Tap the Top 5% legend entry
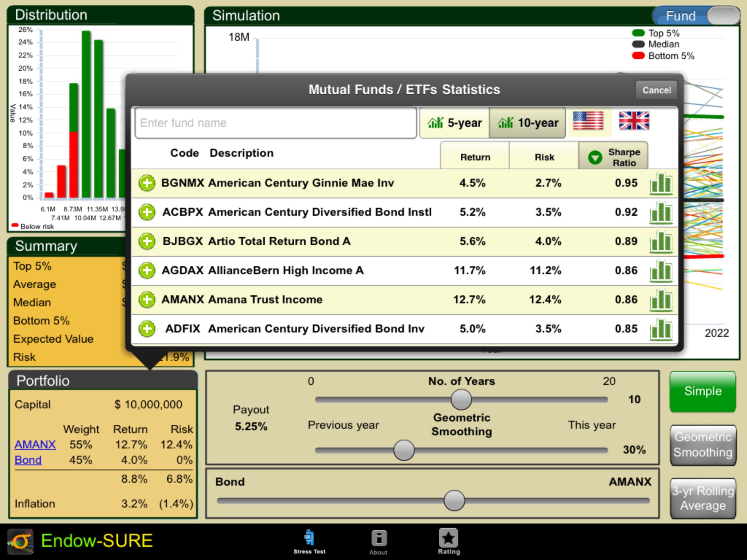This screenshot has width=747, height=560. [x=656, y=33]
